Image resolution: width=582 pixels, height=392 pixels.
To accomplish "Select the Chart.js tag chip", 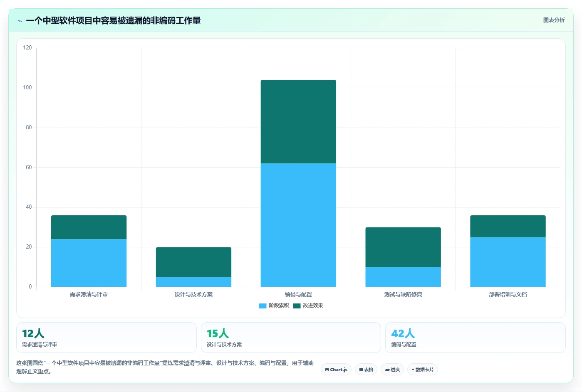I will coord(336,370).
